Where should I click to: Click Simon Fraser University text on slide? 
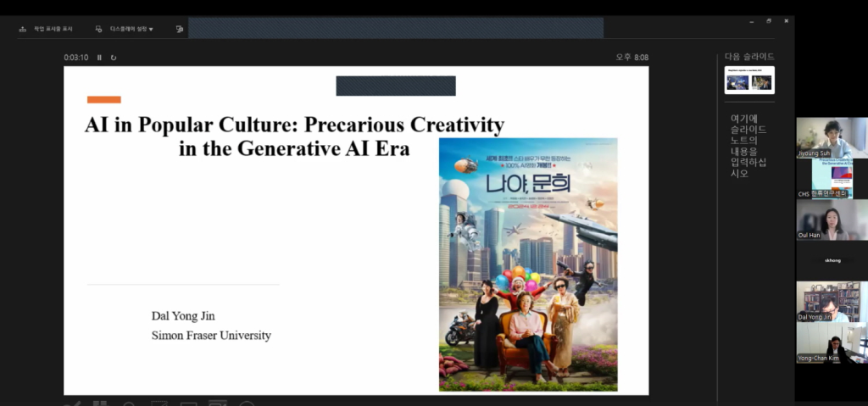211,335
